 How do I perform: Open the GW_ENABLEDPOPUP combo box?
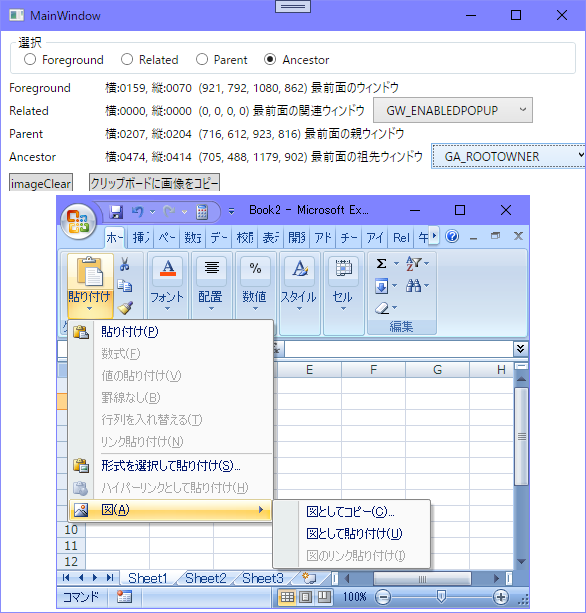(x=453, y=110)
